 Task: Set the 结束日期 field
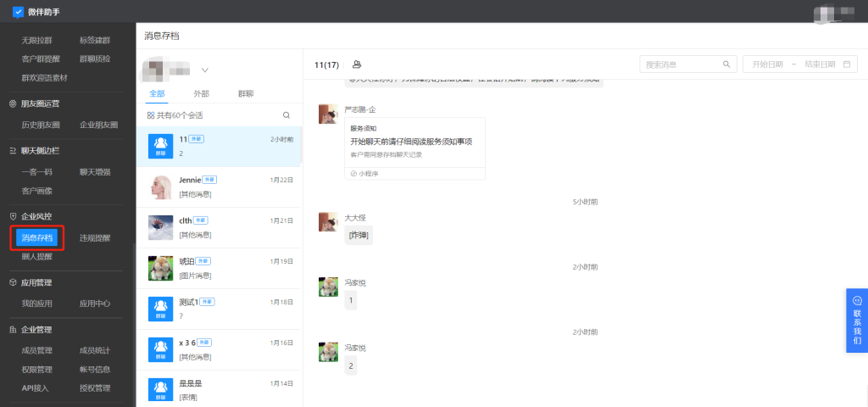[820, 64]
